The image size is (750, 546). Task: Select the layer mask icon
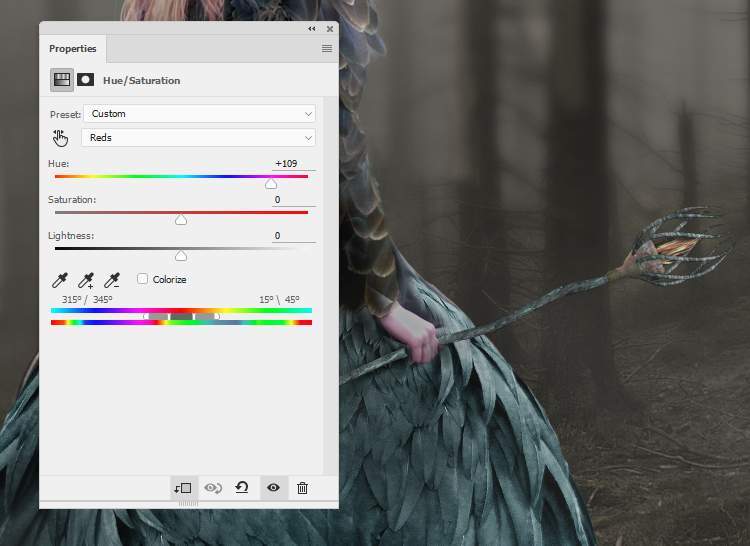click(86, 80)
